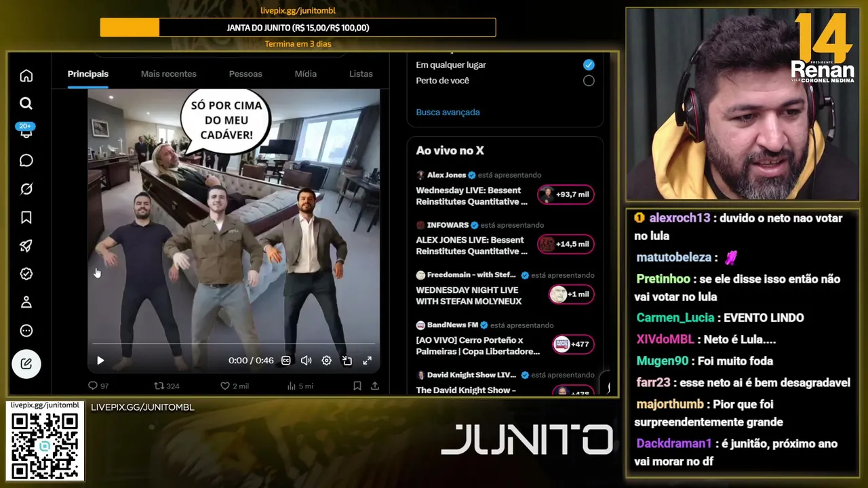Click chat username Dackdraman1
This screenshot has height=488, width=868.
674,444
